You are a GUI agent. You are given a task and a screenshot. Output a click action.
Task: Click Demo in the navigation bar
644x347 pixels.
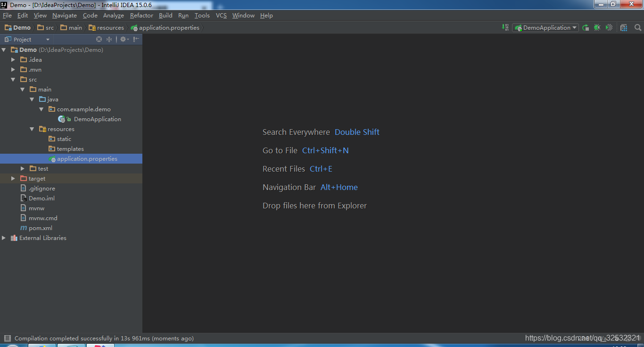pos(17,27)
